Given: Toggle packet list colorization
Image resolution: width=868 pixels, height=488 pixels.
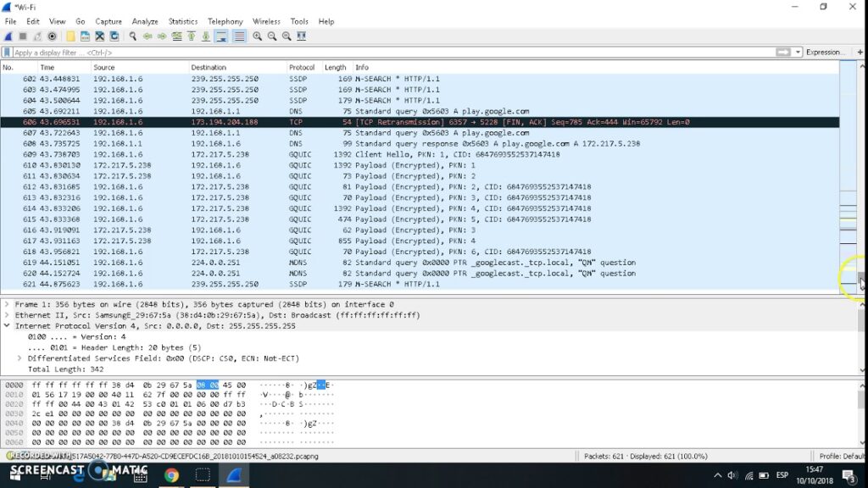Looking at the screenshot, I should click(x=239, y=36).
